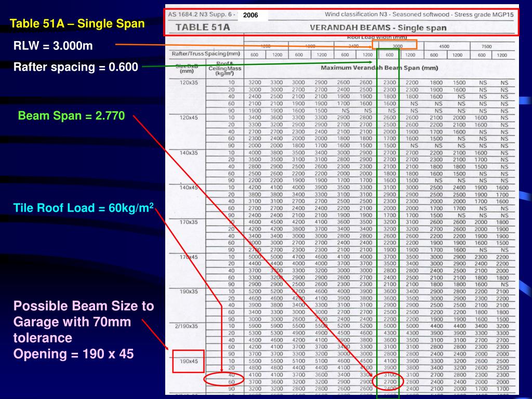Image resolution: width=532 pixels, height=399 pixels.
Task: Select the green "Beam Span = 2.770" text
Action: click(x=71, y=116)
